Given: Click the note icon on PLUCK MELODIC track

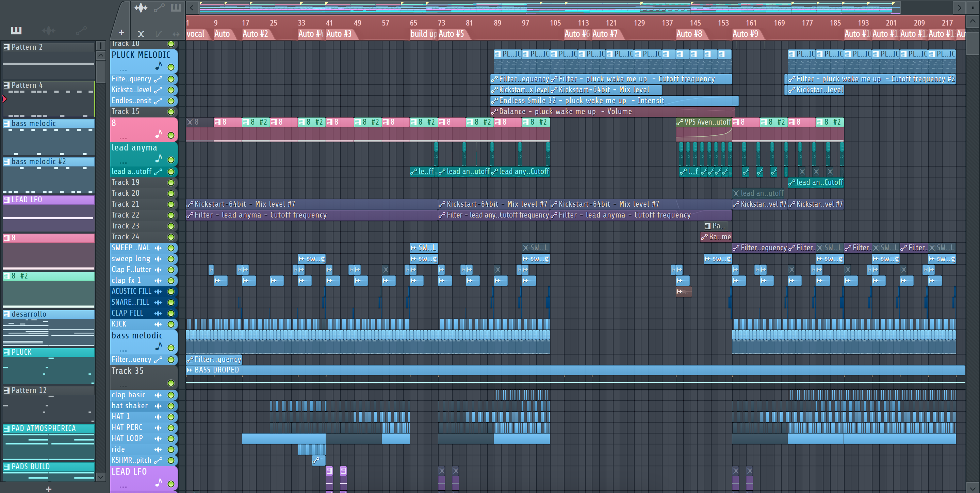Looking at the screenshot, I should (159, 66).
